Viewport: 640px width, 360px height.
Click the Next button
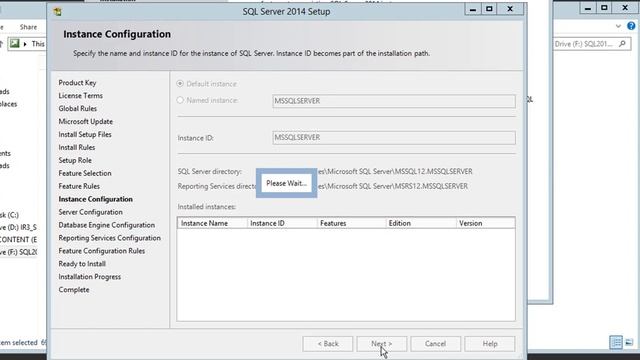pyautogui.click(x=382, y=344)
